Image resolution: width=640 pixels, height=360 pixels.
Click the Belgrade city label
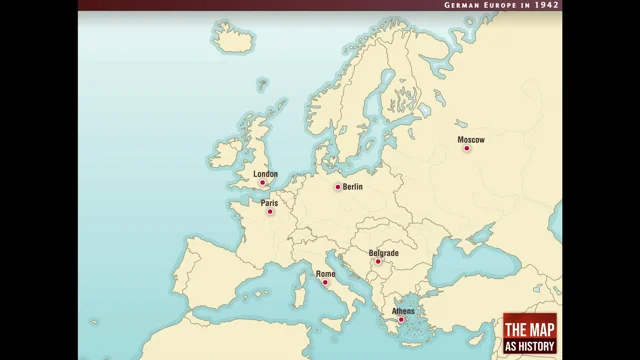pos(384,253)
